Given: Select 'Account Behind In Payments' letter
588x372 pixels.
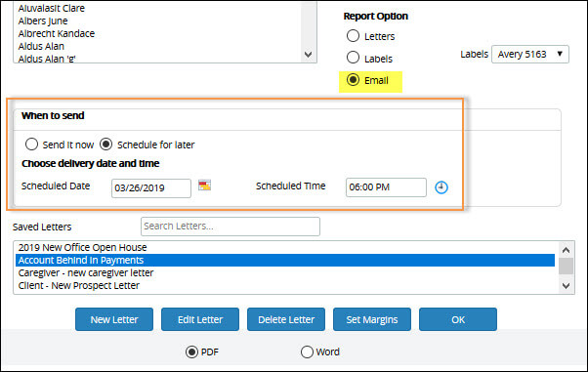Looking at the screenshot, I should coord(285,261).
